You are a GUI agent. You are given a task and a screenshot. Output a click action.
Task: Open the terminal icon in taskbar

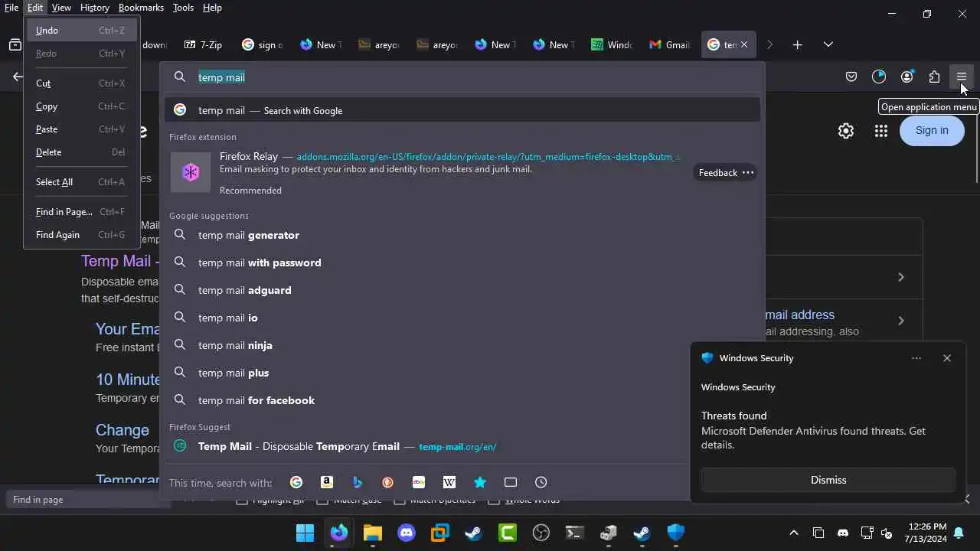[x=575, y=533]
